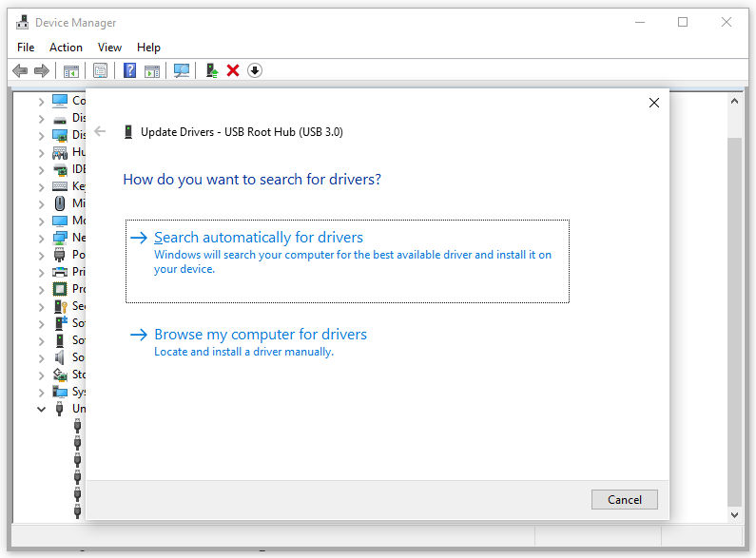Screen dimensions: 756x558
Task: Click Scan for hardware changes monitor icon
Action: pos(182,70)
